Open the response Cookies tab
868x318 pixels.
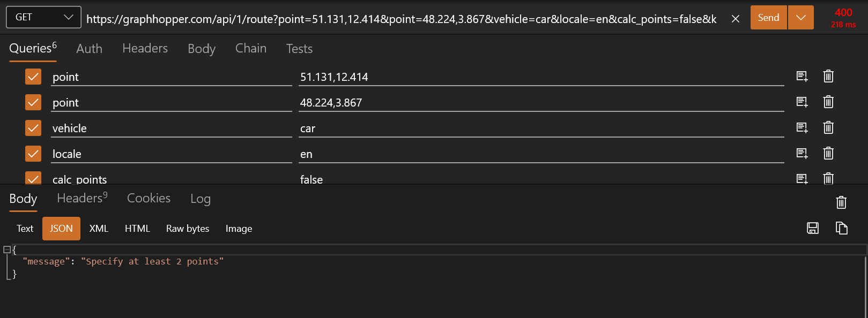[x=149, y=199]
